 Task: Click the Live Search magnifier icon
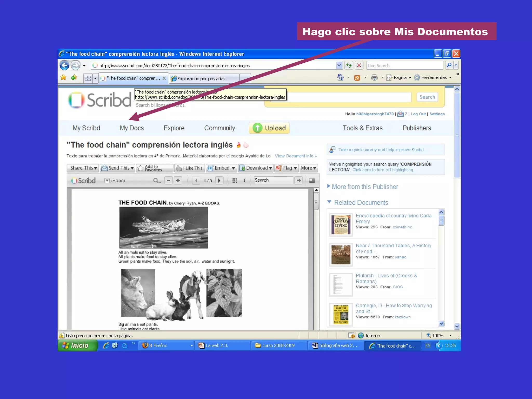point(449,65)
